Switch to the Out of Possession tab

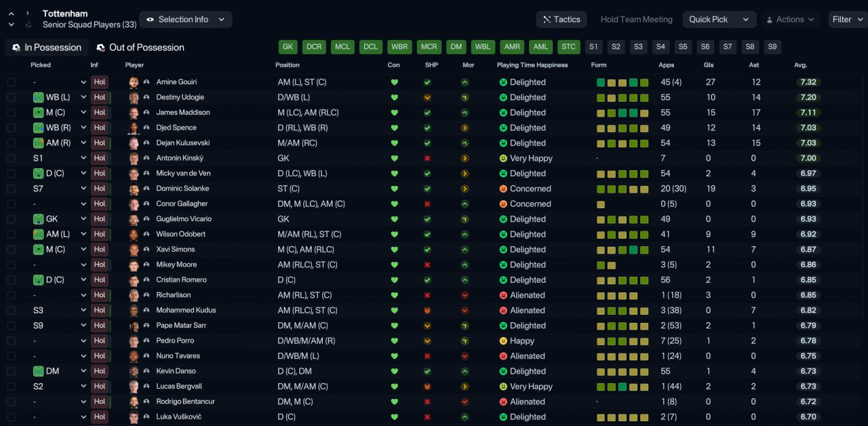click(x=140, y=47)
